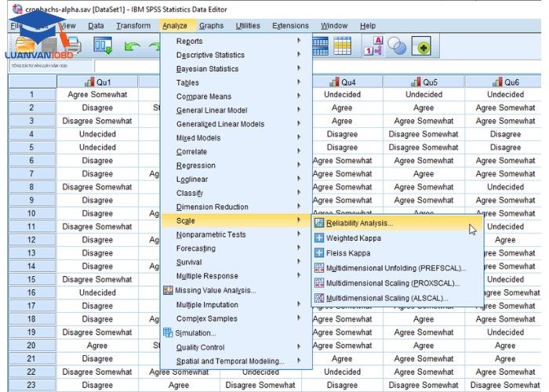Screen dimensions: 549x392
Task: Open the Survival menu item
Action: pyautogui.click(x=189, y=262)
